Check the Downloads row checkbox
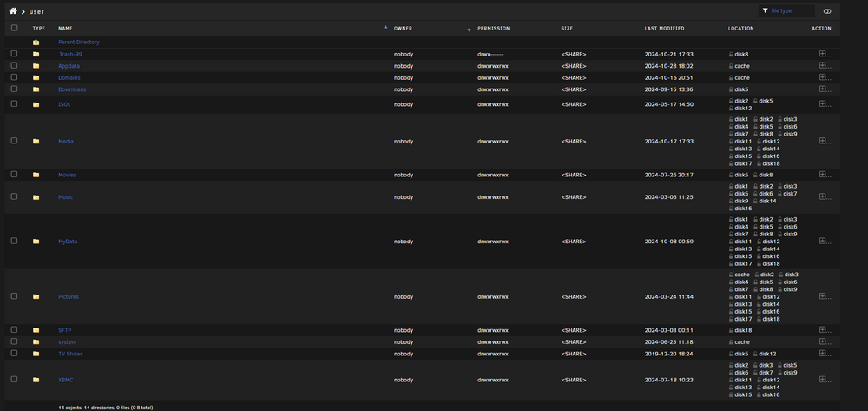 pos(15,89)
